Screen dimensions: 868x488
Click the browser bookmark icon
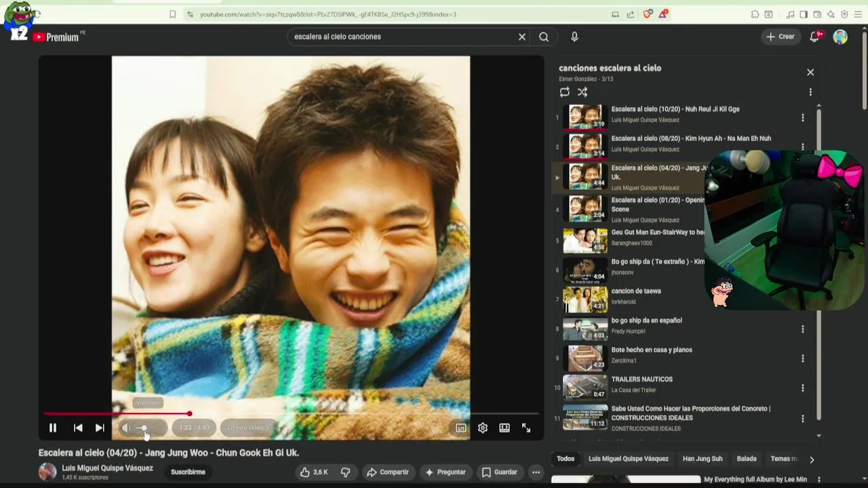click(x=172, y=14)
